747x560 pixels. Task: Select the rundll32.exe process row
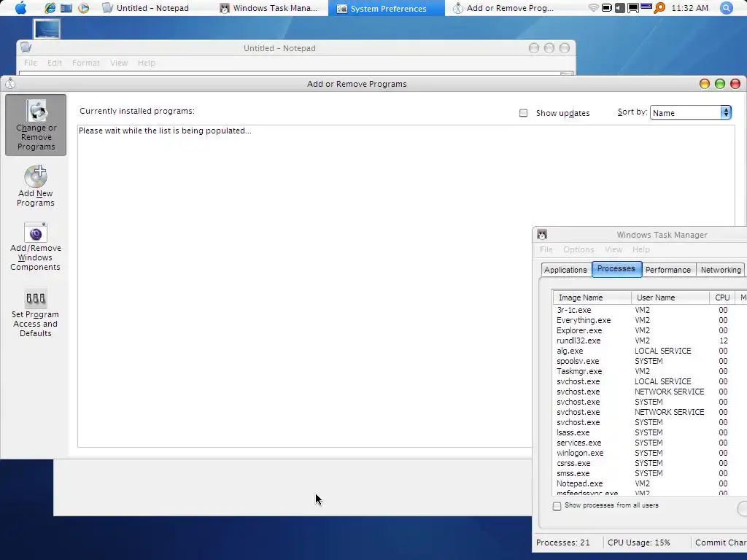tap(650, 341)
